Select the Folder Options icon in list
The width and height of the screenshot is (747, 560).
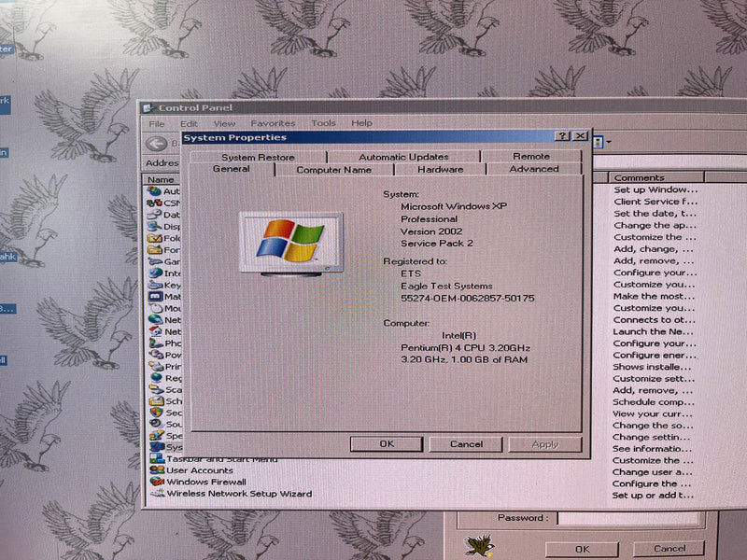155,238
